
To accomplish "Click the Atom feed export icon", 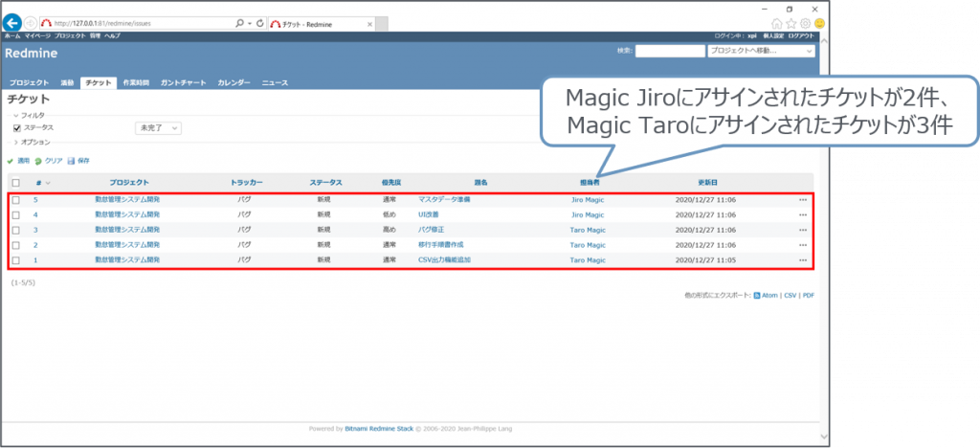I will tap(757, 297).
